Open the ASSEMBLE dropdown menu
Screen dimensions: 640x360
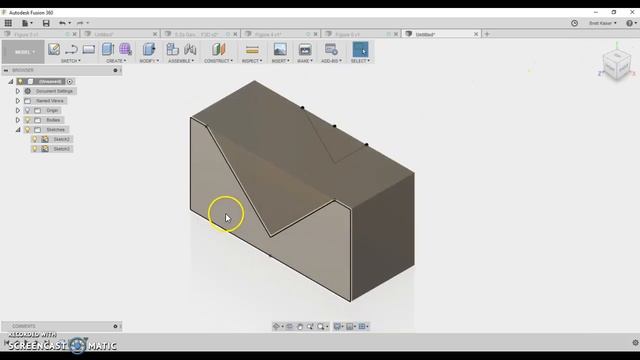[x=181, y=61]
